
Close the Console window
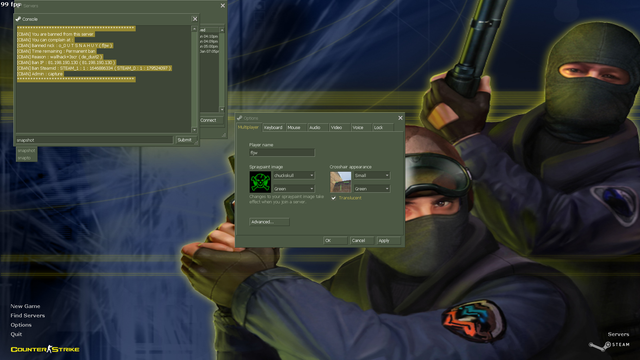195,19
